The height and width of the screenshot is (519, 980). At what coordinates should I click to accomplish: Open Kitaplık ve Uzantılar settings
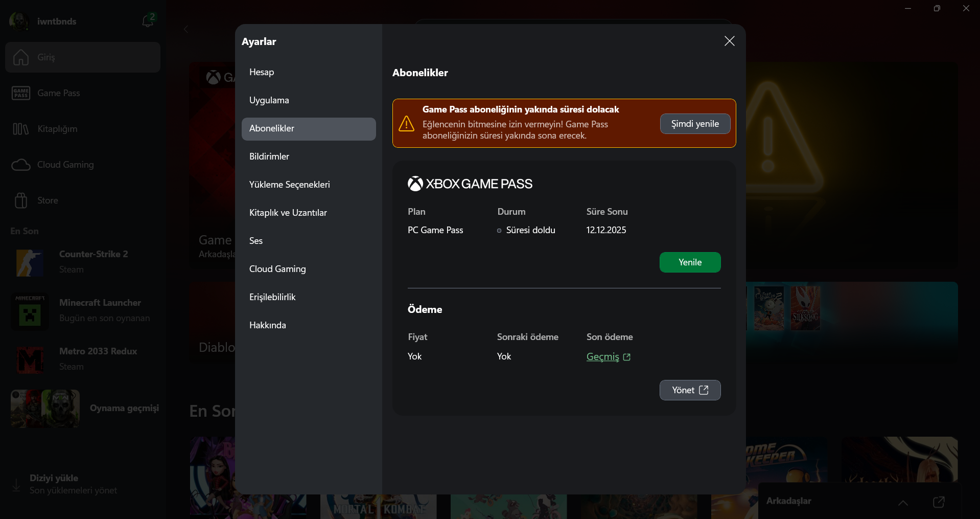(x=309, y=213)
